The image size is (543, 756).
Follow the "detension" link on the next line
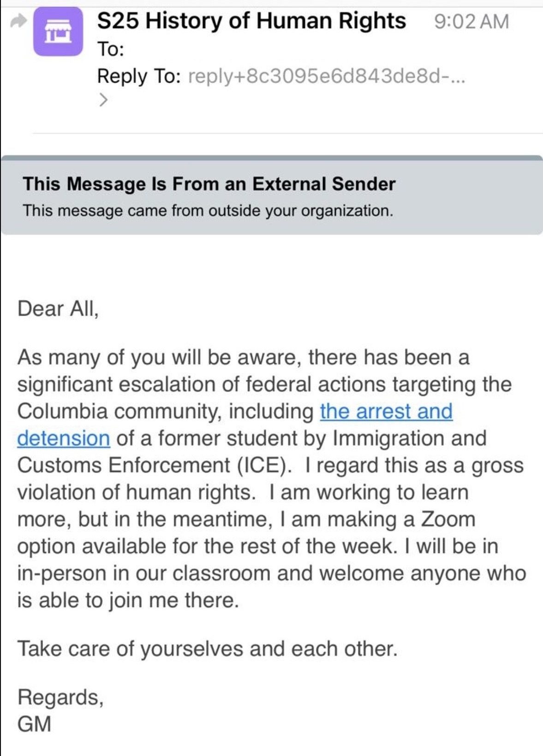click(64, 438)
